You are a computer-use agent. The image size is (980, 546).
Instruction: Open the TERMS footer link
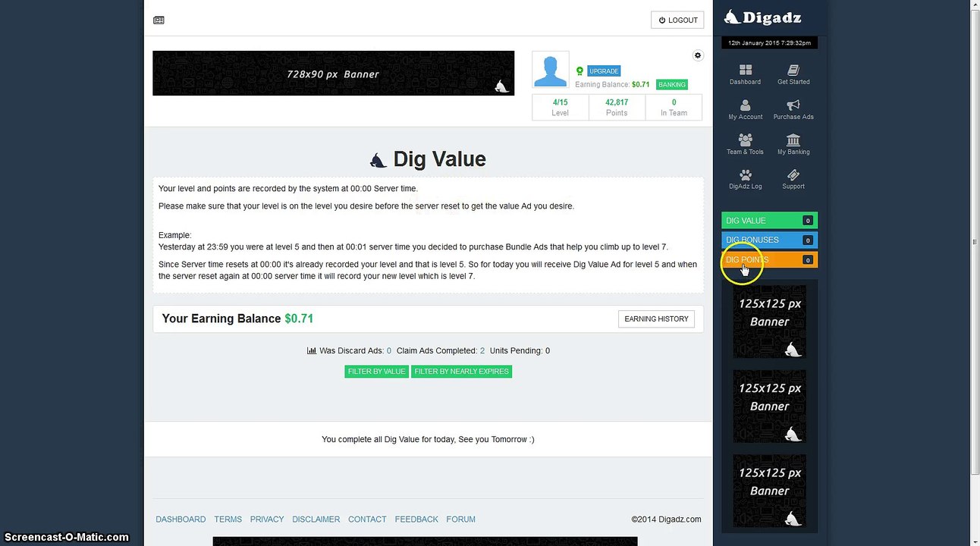tap(228, 519)
